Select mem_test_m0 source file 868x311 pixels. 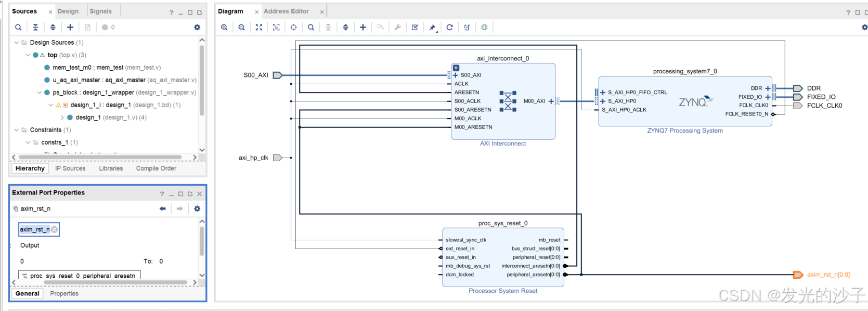(x=107, y=68)
